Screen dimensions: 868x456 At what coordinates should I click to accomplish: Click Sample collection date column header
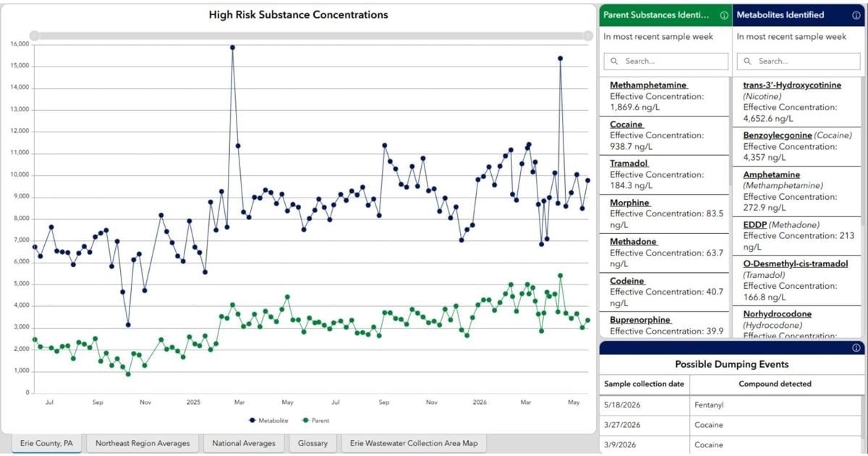click(x=644, y=384)
